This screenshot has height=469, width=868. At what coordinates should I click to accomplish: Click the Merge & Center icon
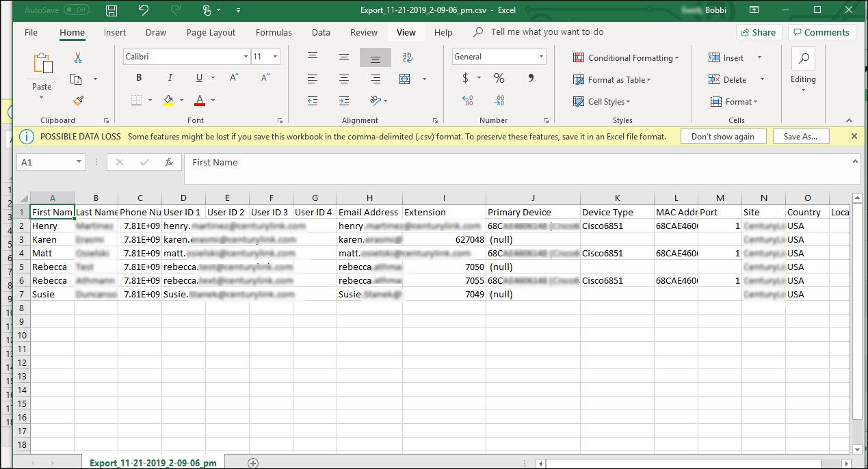click(x=405, y=79)
